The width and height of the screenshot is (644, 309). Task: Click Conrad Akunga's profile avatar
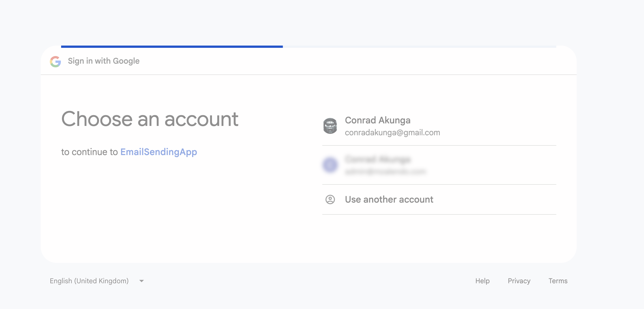(330, 126)
